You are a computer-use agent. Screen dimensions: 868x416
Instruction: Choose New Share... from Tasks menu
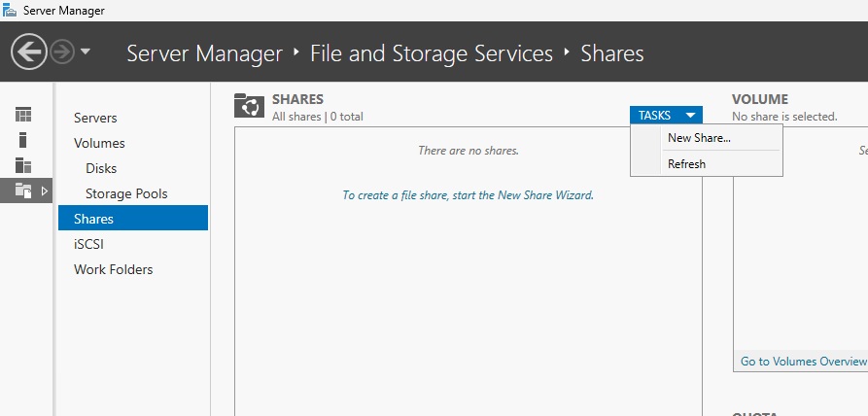pos(699,138)
